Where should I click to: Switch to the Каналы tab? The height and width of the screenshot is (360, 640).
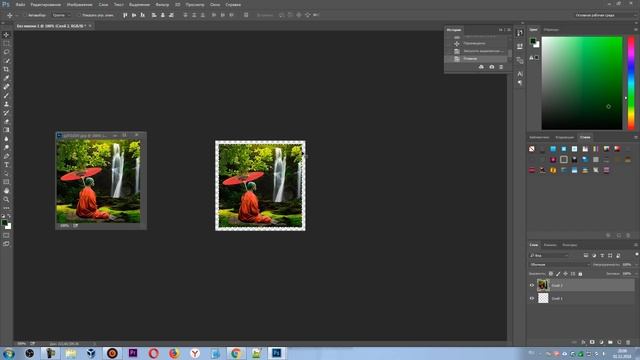click(550, 245)
